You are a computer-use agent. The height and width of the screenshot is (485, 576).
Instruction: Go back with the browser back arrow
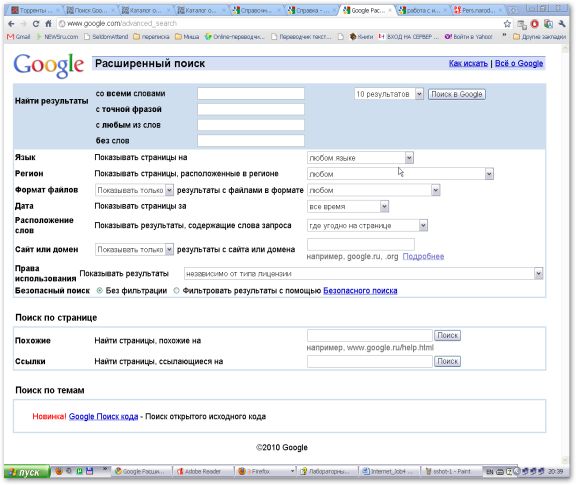click(x=11, y=24)
